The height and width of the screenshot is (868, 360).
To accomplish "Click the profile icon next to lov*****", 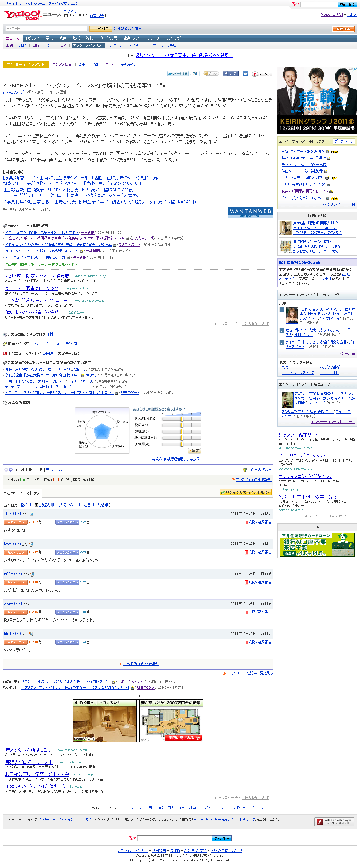I will (31, 544).
